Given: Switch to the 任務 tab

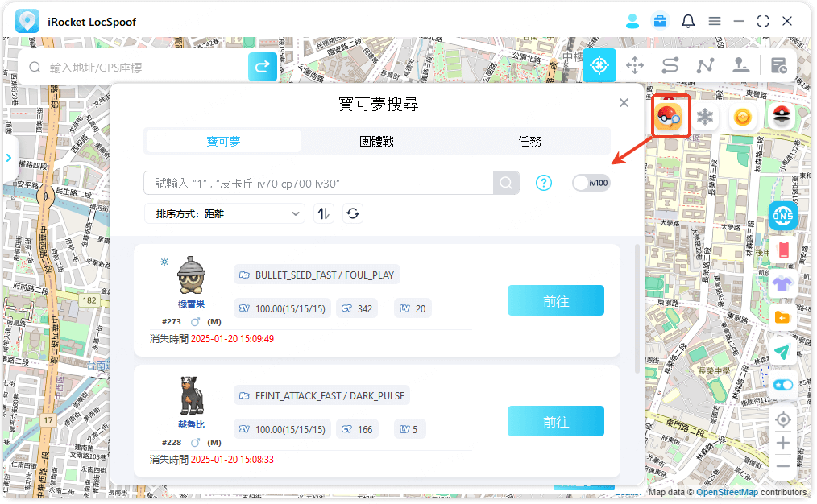Looking at the screenshot, I should pyautogui.click(x=530, y=141).
